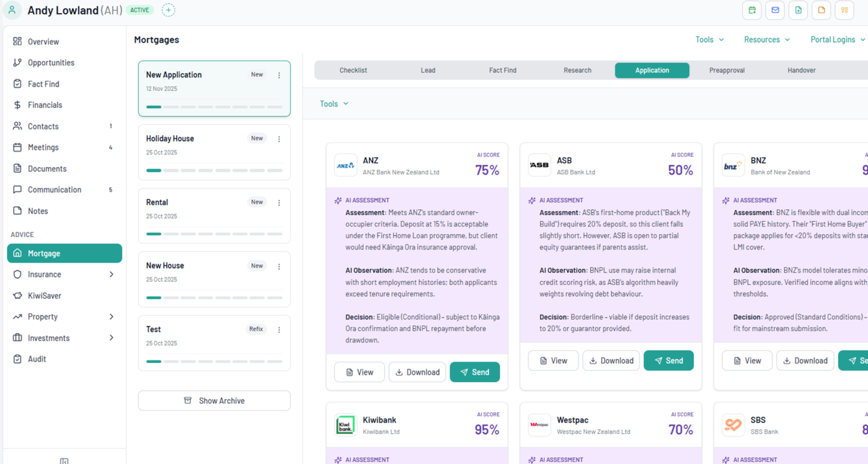This screenshot has width=868, height=464.
Task: Open the kebab menu on the Test refix card
Action: click(x=279, y=330)
